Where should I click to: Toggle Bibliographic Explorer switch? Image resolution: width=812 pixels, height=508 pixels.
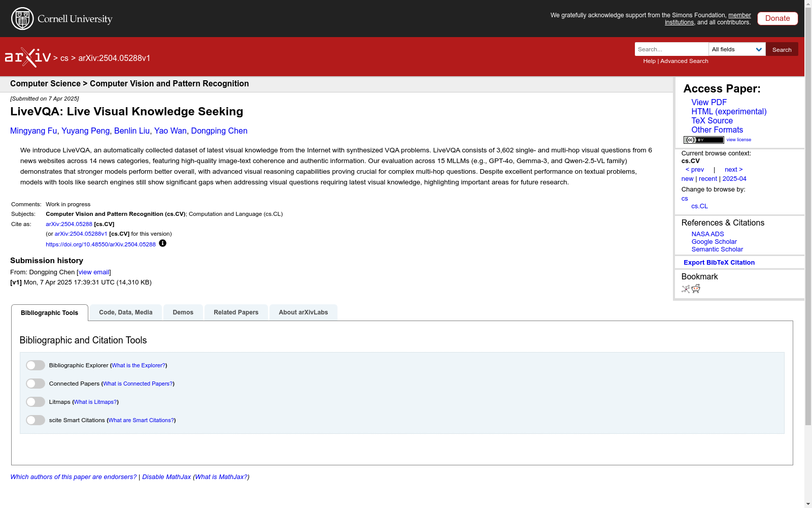pyautogui.click(x=36, y=365)
